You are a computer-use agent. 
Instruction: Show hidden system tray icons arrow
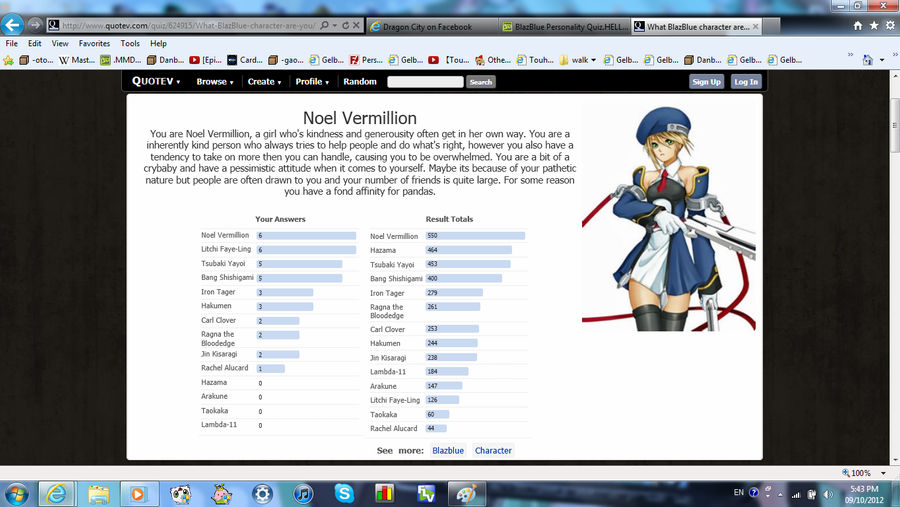[x=780, y=494]
